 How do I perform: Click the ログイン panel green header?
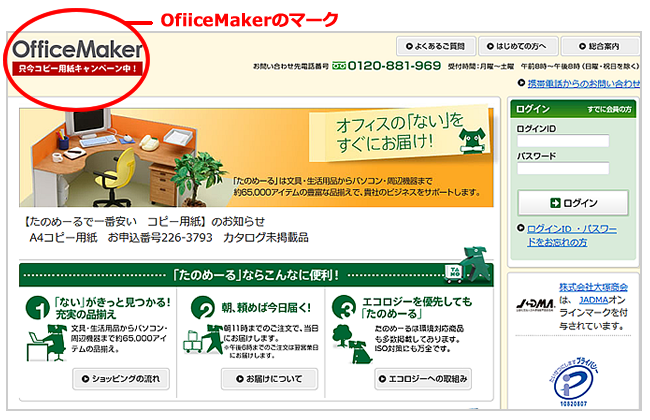(x=573, y=109)
